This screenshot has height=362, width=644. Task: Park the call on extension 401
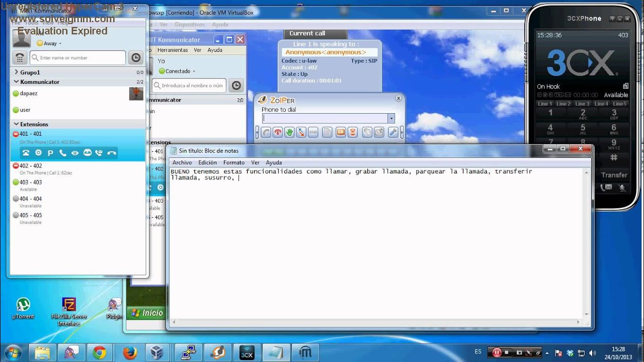point(50,153)
